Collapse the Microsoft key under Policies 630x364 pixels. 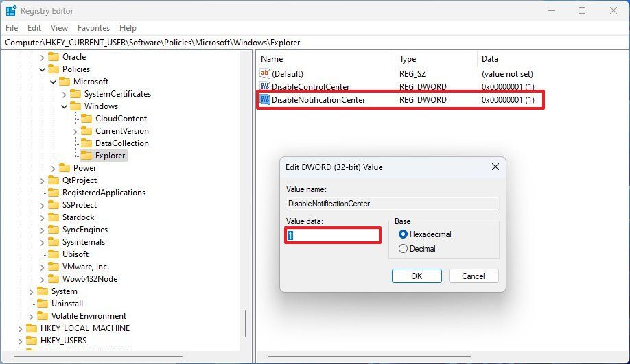tap(53, 82)
